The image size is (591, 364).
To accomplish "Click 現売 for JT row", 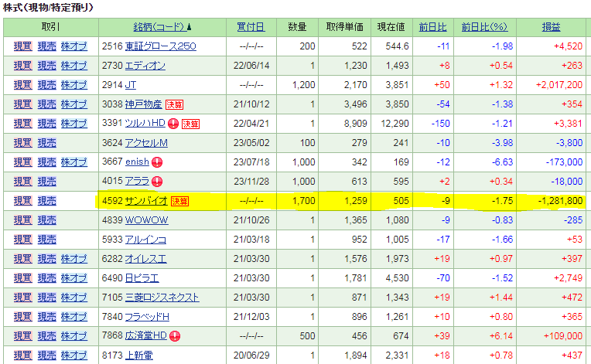I will click(46, 85).
